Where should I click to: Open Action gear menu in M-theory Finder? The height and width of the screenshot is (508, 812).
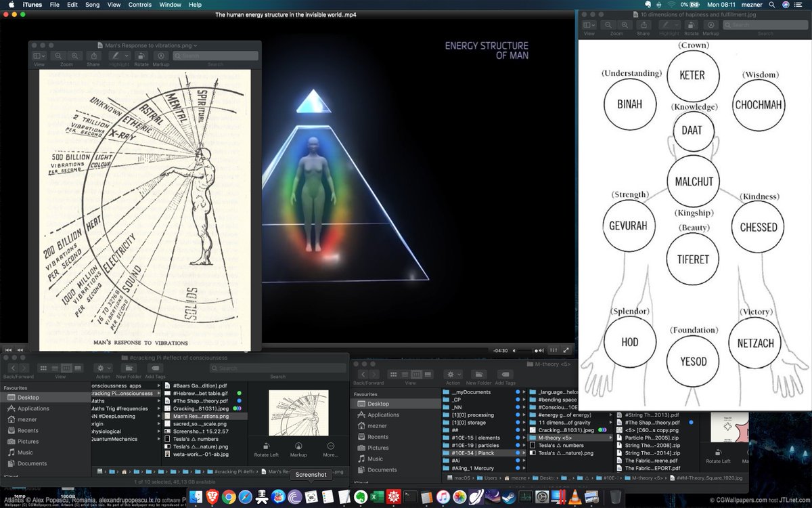[453, 374]
